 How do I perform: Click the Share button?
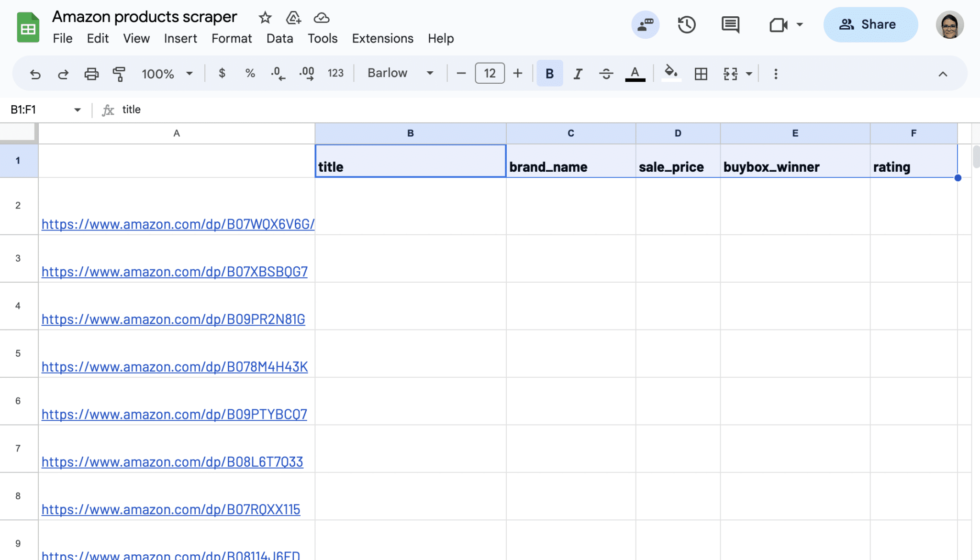(871, 24)
